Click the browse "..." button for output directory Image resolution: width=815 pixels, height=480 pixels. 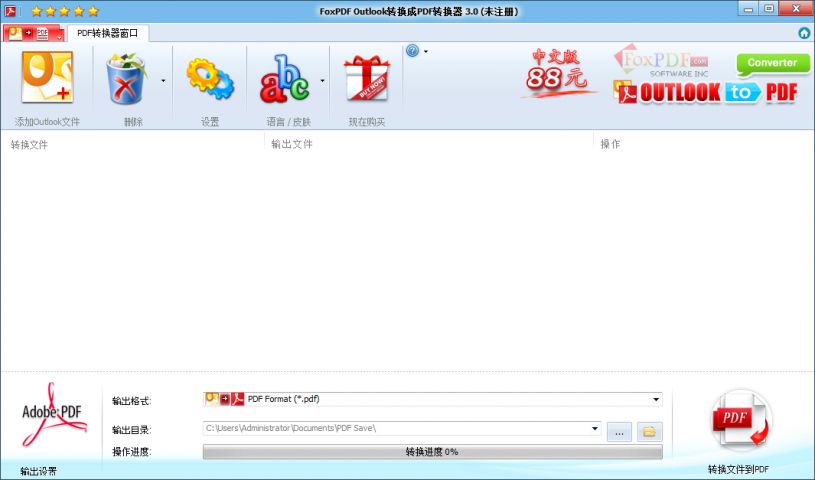(619, 432)
